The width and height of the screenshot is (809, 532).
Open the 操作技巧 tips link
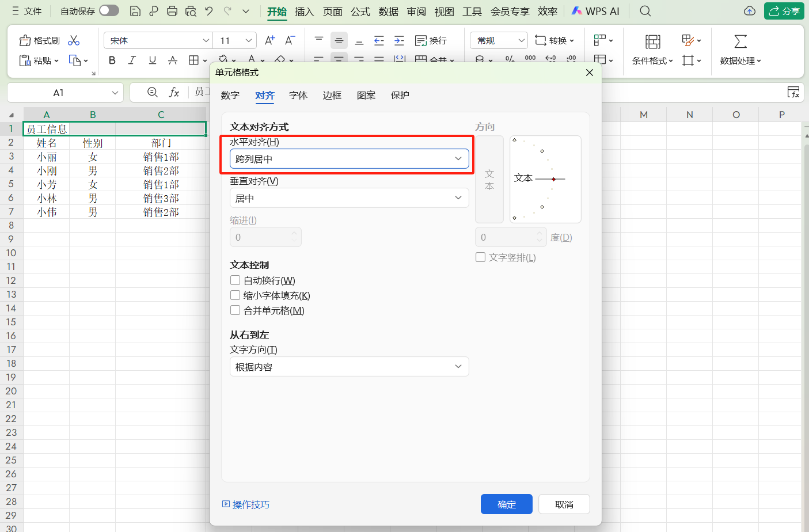pyautogui.click(x=250, y=504)
